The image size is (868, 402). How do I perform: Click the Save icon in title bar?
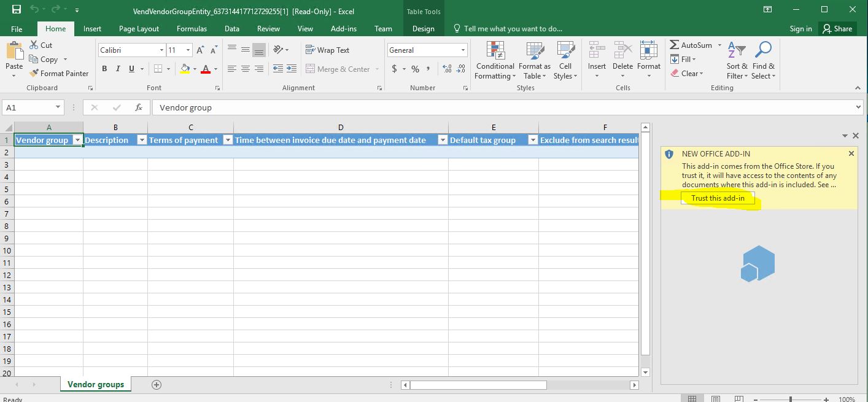coord(17,10)
